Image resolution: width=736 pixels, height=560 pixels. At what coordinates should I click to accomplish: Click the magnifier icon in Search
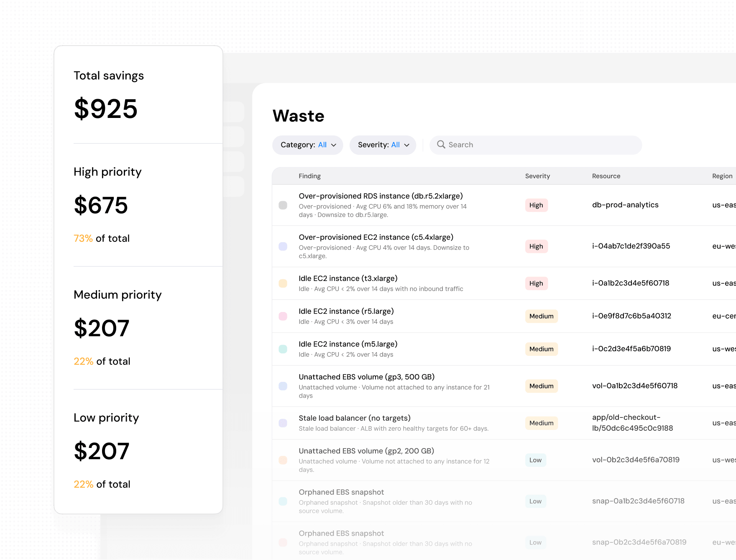(441, 145)
